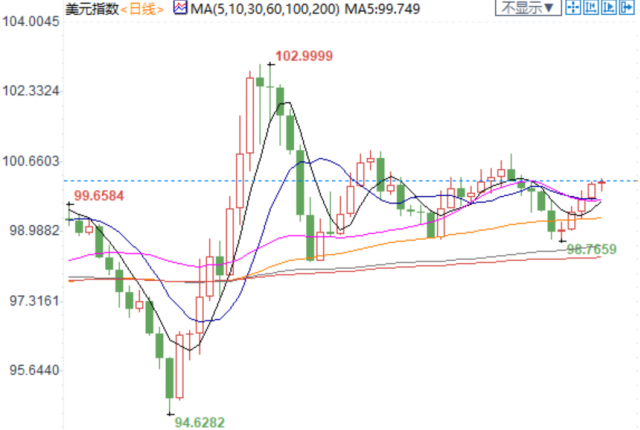640x430 pixels.
Task: Click the 日线 period label
Action: tap(142, 9)
